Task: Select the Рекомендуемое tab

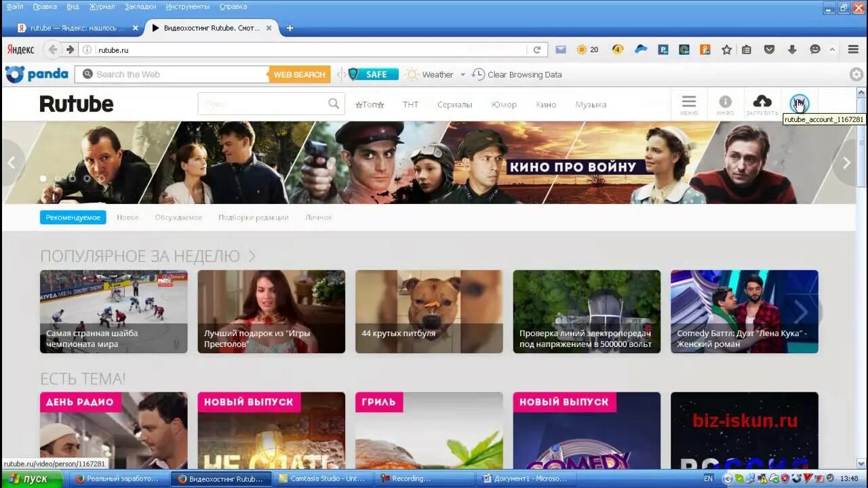Action: 73,218
